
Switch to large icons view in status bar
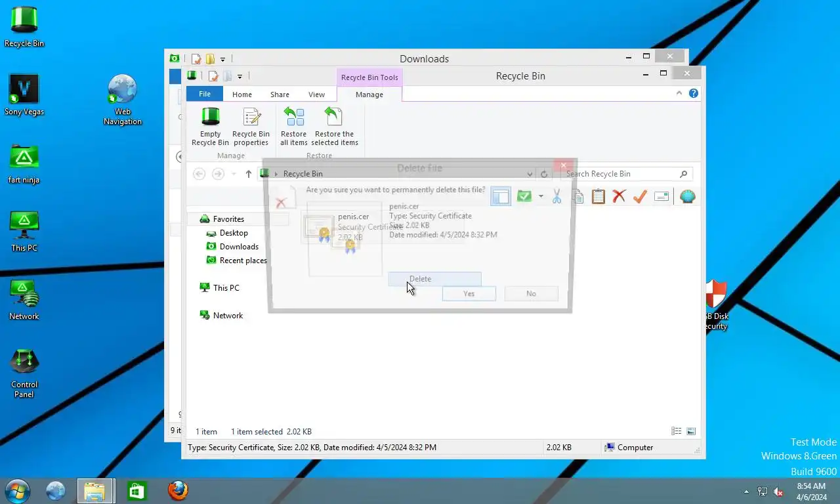click(691, 431)
